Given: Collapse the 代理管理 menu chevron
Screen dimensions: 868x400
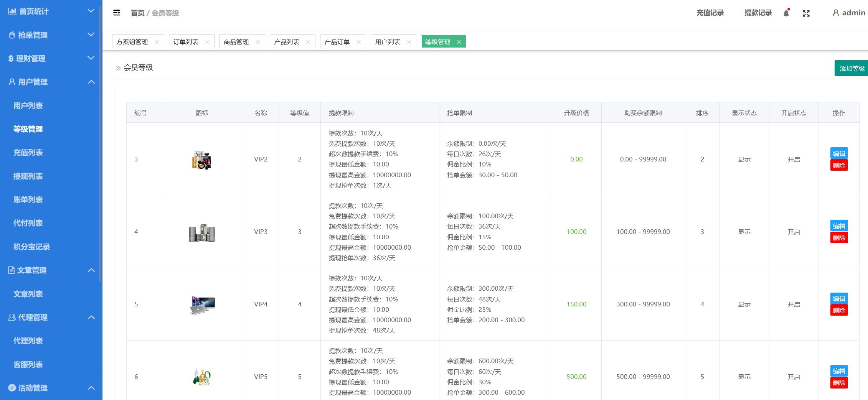Looking at the screenshot, I should [x=91, y=317].
